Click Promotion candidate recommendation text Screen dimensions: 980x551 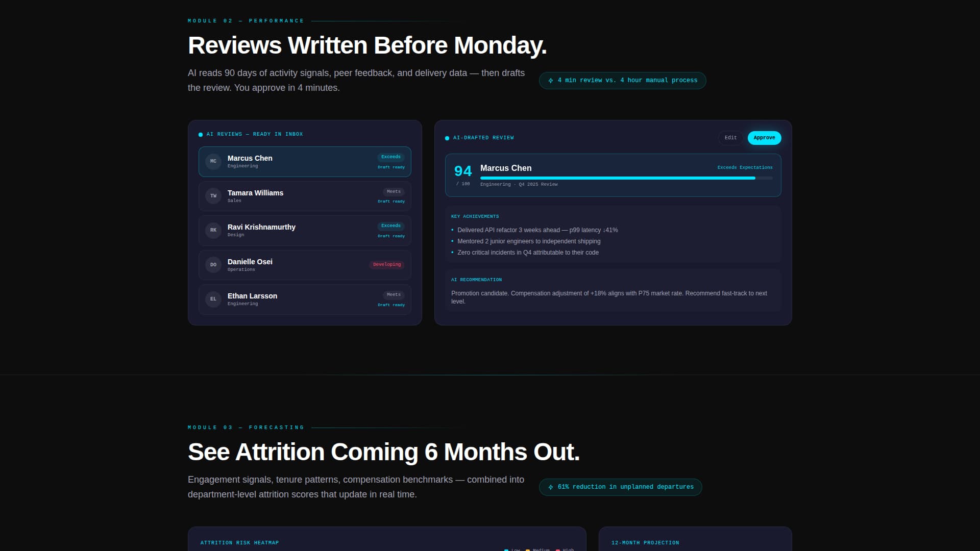(609, 297)
